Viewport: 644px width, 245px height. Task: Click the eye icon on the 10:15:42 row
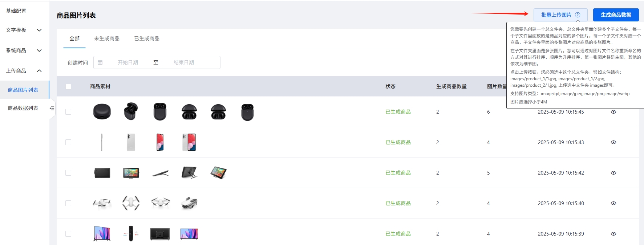(x=613, y=173)
